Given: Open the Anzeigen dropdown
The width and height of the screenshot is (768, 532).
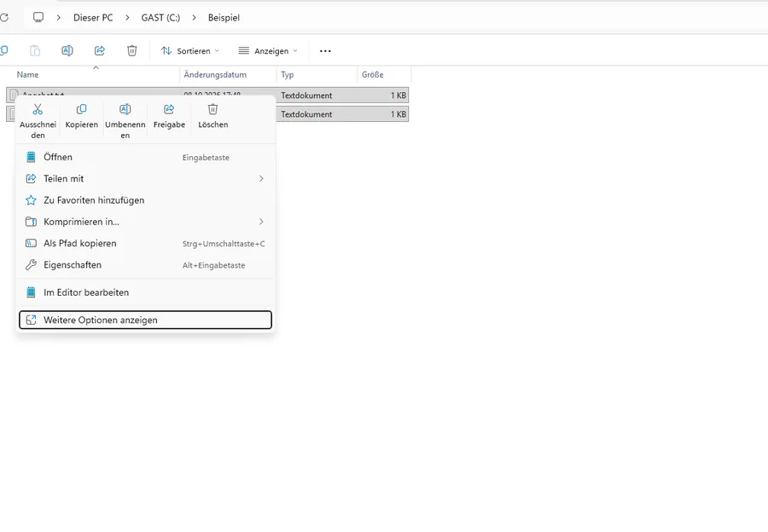Looking at the screenshot, I should click(268, 51).
